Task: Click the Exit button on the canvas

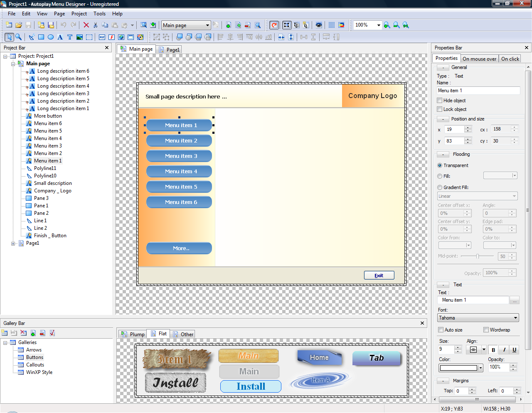Action: 379,275
